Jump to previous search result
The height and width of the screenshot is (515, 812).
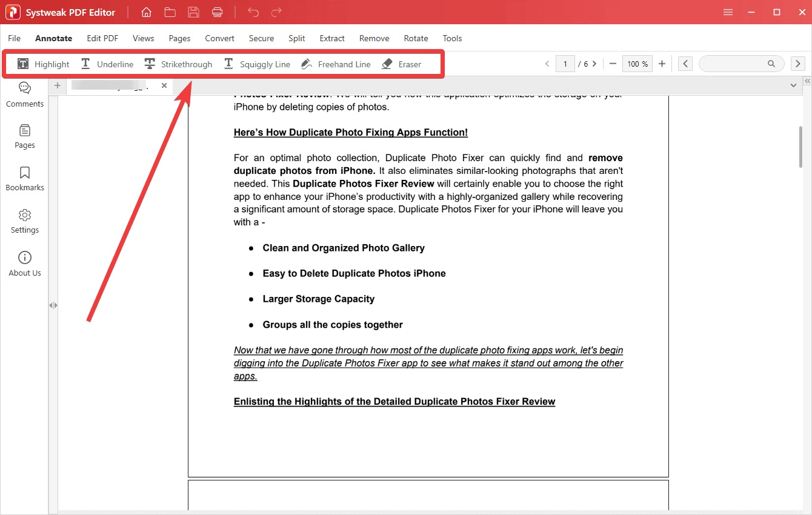coord(685,64)
